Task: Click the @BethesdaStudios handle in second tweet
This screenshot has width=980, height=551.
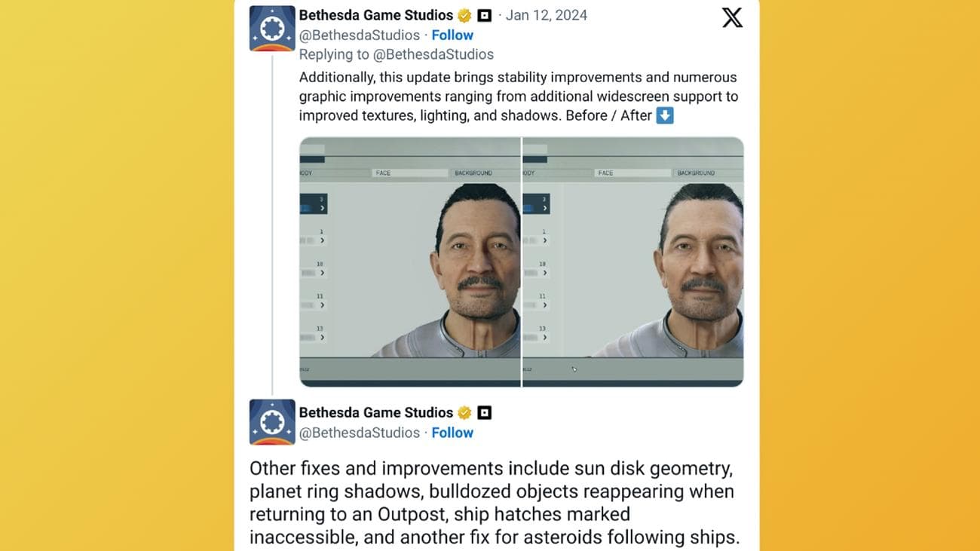Action: pyautogui.click(x=359, y=433)
